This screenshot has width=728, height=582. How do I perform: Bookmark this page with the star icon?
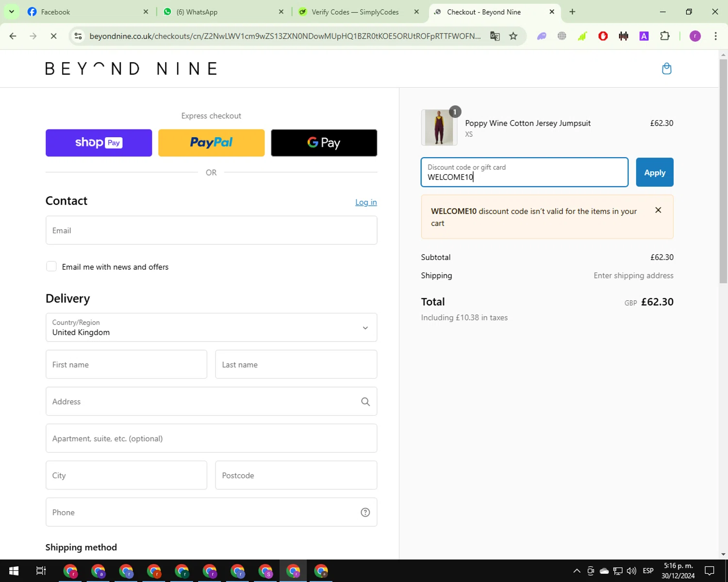click(x=513, y=36)
